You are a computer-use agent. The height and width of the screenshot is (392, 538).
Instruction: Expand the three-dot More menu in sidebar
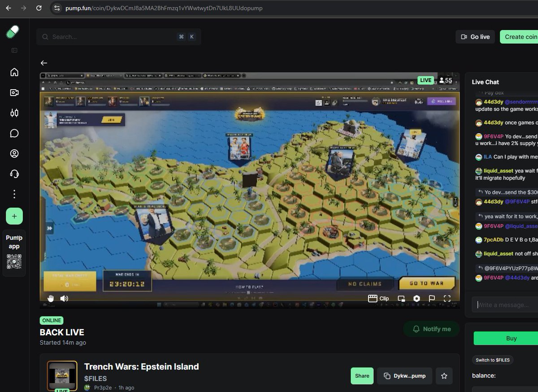coord(14,194)
